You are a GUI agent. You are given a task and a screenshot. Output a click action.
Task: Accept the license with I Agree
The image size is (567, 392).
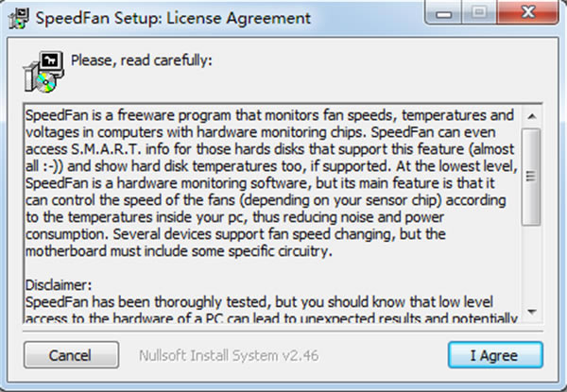point(495,355)
